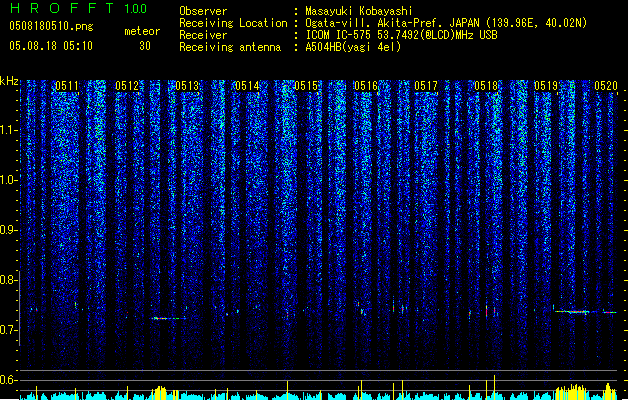Click the 1.1 kHz axis tick label
This screenshot has width=629, height=400.
tap(9, 130)
